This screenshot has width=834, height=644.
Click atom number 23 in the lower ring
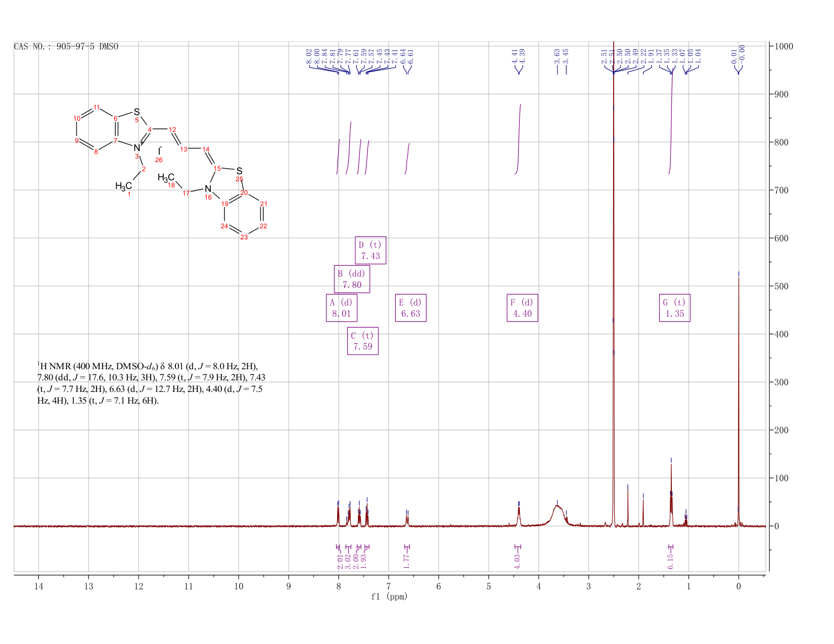pos(244,237)
